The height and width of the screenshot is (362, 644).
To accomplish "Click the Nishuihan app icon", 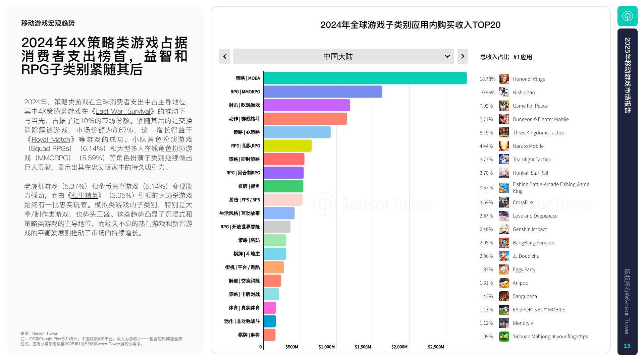I will click(x=504, y=92).
